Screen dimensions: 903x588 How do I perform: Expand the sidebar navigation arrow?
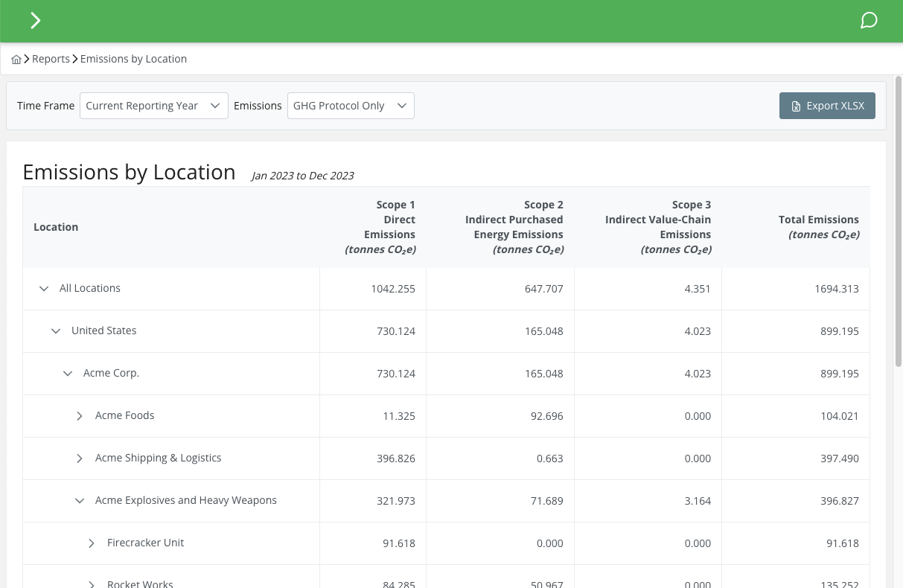(35, 20)
